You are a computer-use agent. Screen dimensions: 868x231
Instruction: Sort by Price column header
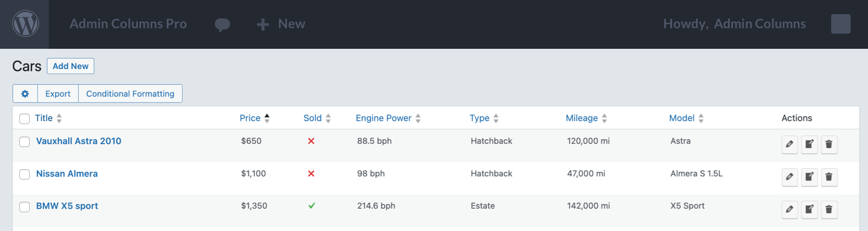click(x=250, y=118)
